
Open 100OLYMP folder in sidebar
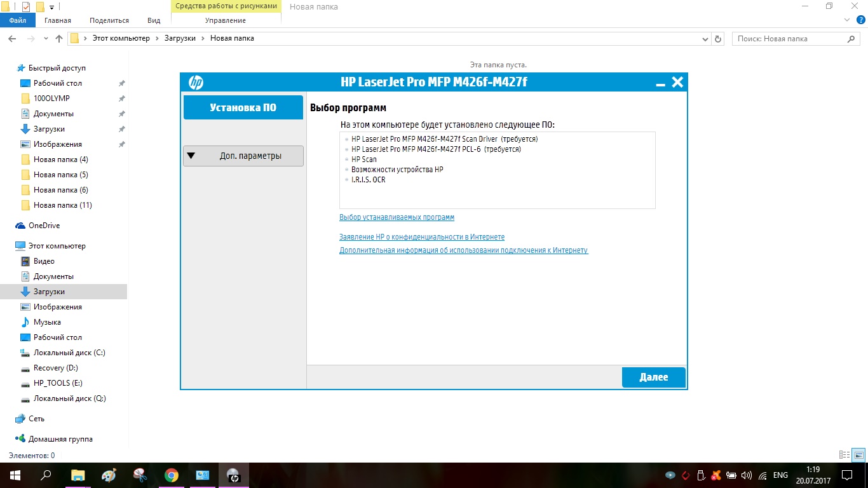[x=51, y=98]
